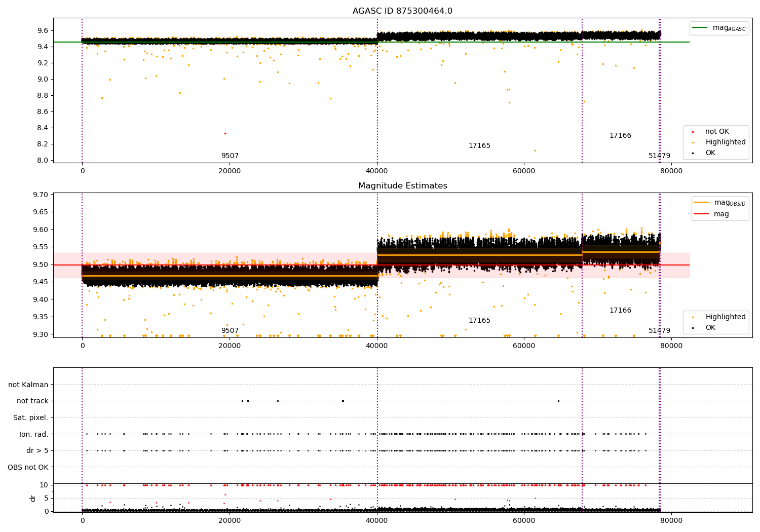Click the single red 'not OK' data point in top panel
Screen dimensions: 760x532
click(225, 133)
